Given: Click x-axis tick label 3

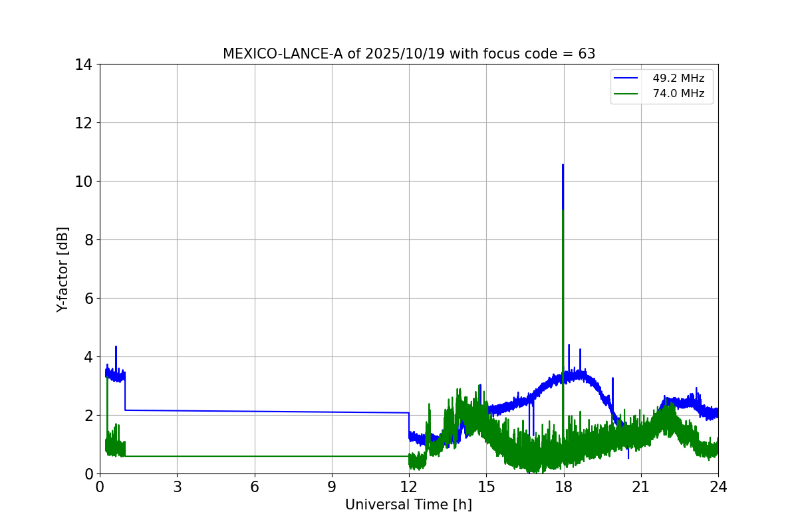Looking at the screenshot, I should tap(177, 487).
